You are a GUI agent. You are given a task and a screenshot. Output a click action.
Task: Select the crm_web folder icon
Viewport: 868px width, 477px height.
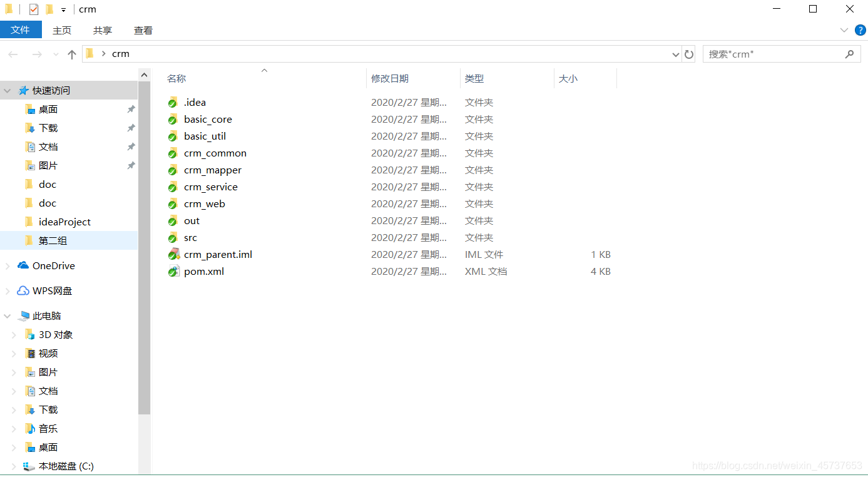click(x=173, y=204)
